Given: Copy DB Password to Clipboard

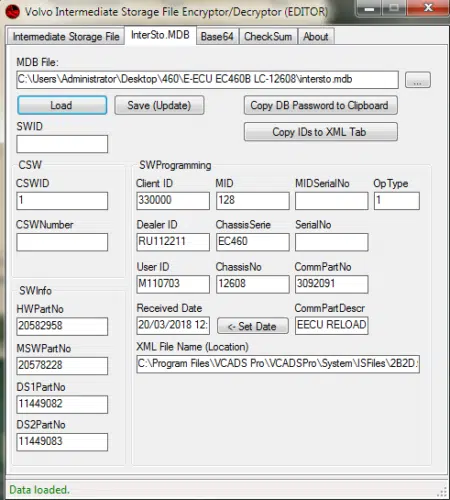Looking at the screenshot, I should click(320, 105).
